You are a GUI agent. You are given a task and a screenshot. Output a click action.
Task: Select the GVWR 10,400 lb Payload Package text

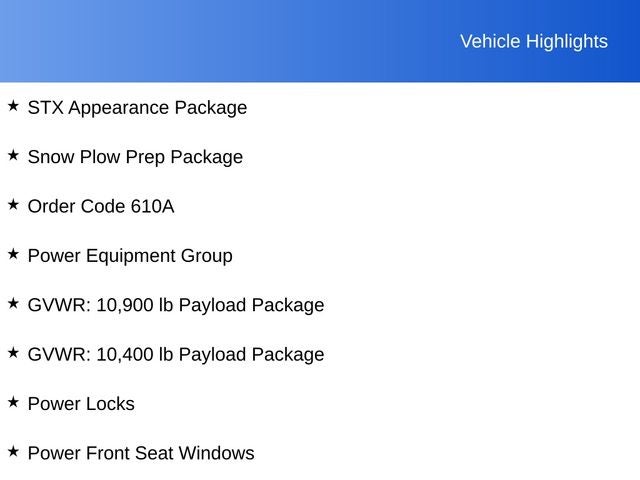tap(176, 355)
